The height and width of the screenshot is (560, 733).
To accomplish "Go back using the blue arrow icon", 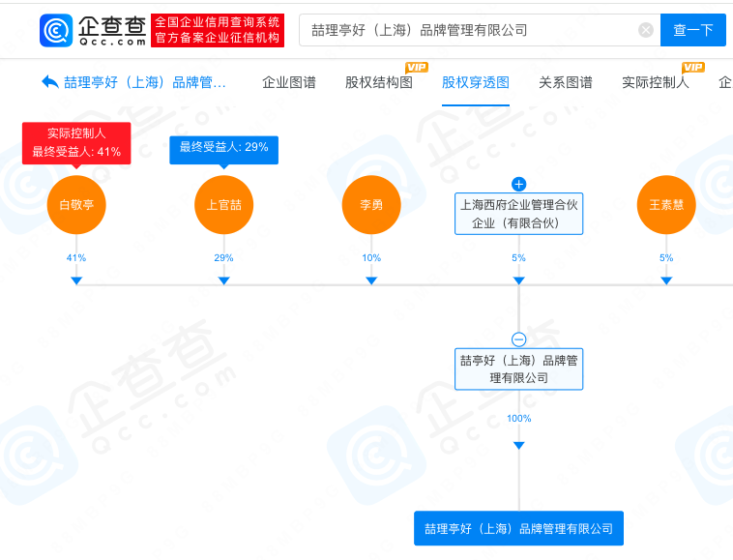I will (x=49, y=82).
